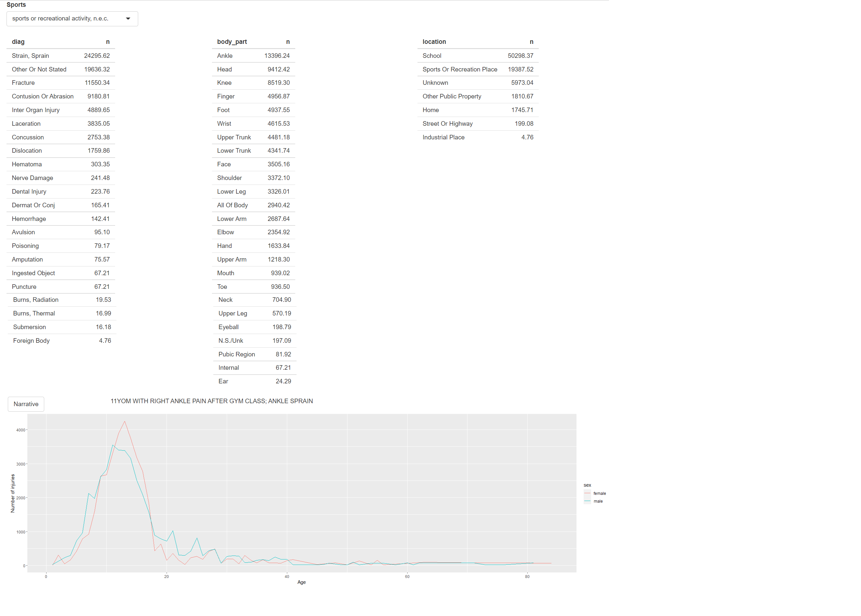
Task: Click the 'location' column header
Action: tap(434, 42)
